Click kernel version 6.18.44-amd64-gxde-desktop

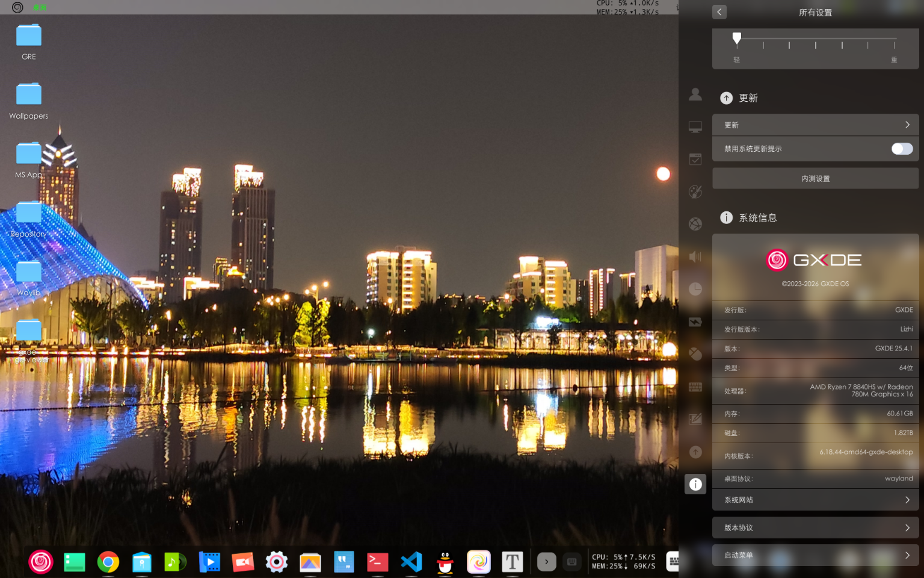click(866, 452)
